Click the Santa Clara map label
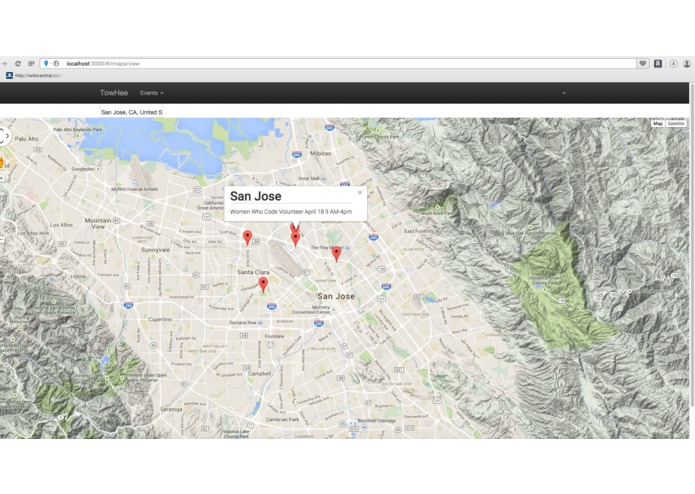Screen dimensions: 695x494 (x=253, y=272)
